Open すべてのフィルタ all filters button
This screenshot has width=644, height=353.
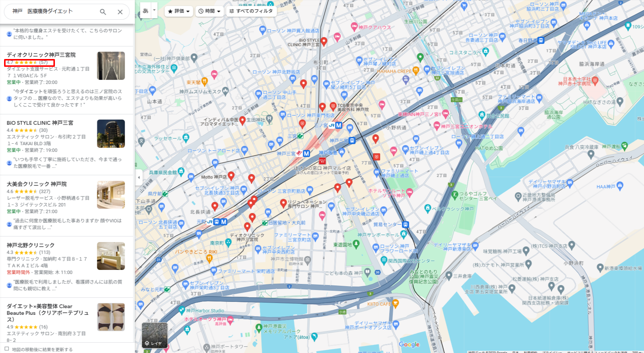click(x=251, y=11)
